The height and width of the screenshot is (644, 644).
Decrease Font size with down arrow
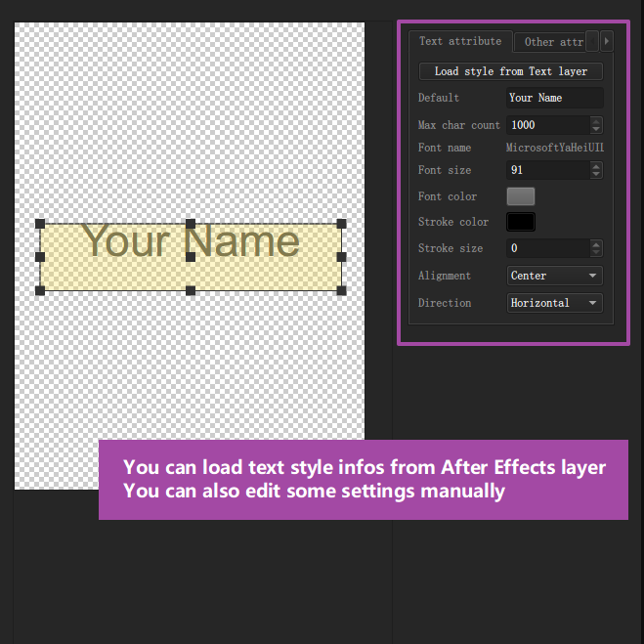(x=596, y=175)
